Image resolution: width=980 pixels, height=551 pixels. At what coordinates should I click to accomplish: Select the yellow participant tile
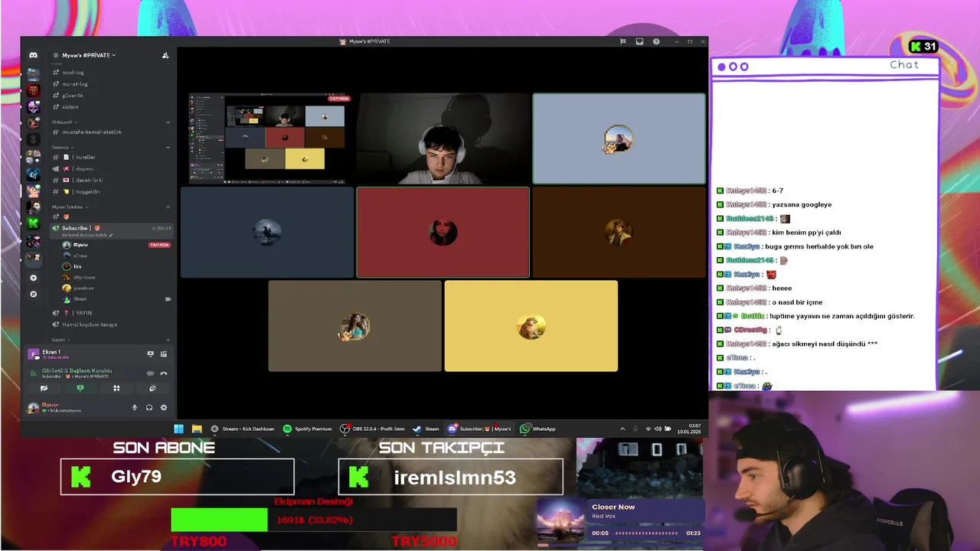point(531,326)
